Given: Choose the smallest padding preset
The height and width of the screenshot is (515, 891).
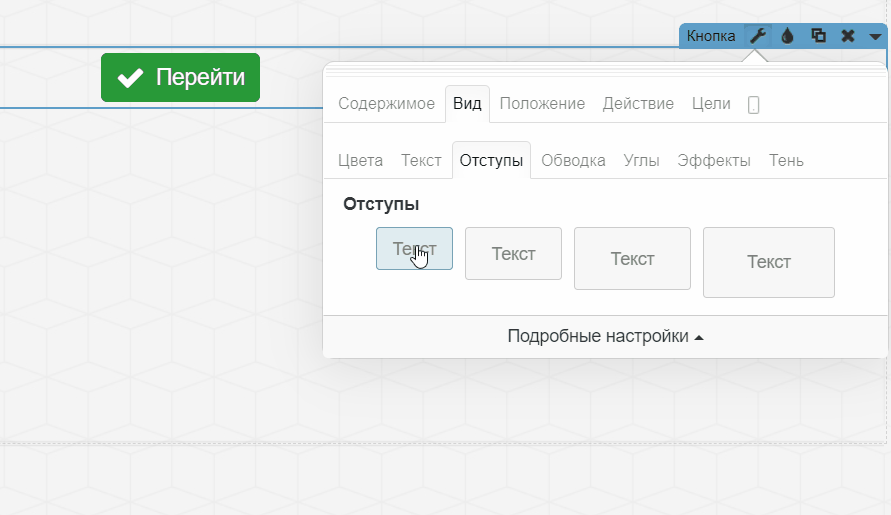Looking at the screenshot, I should point(414,248).
